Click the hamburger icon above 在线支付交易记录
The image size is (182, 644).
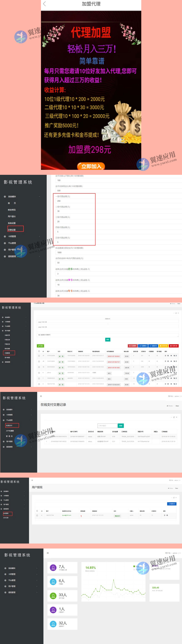pos(41,396)
